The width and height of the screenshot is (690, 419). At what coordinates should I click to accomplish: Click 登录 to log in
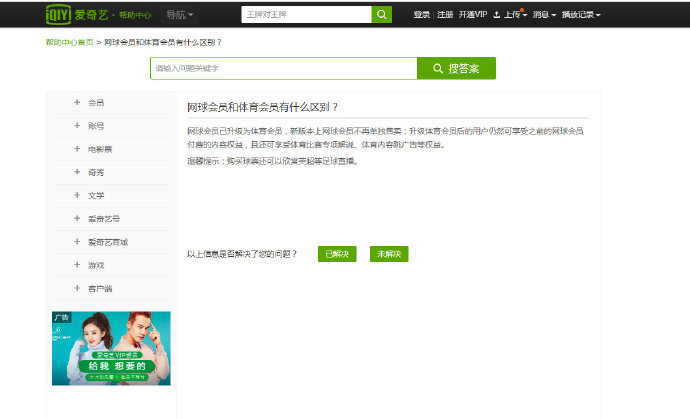(421, 15)
